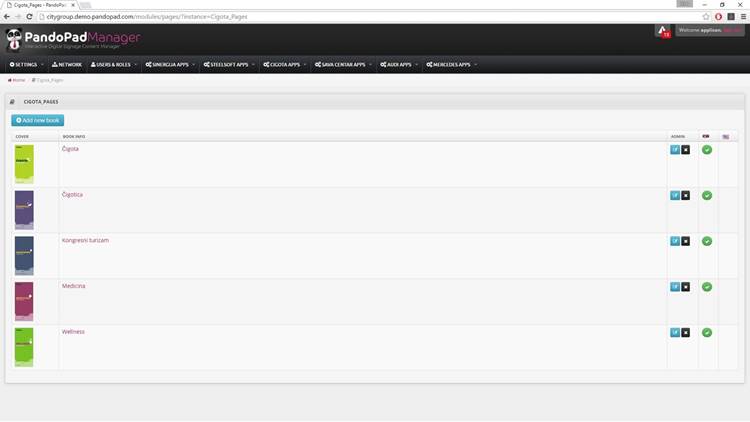Image resolution: width=750 pixels, height=422 pixels.
Task: Edit the Medicina book entry
Action: coord(674,287)
